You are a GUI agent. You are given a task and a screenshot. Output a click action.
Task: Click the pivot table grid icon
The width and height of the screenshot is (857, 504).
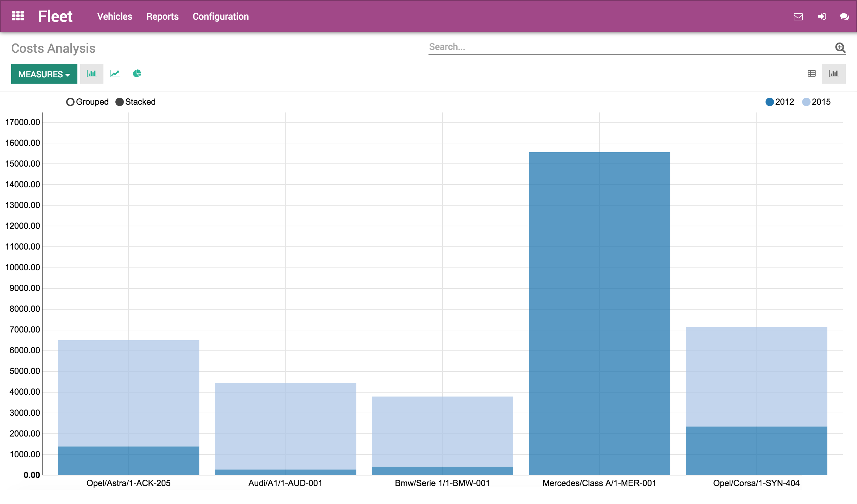(812, 74)
